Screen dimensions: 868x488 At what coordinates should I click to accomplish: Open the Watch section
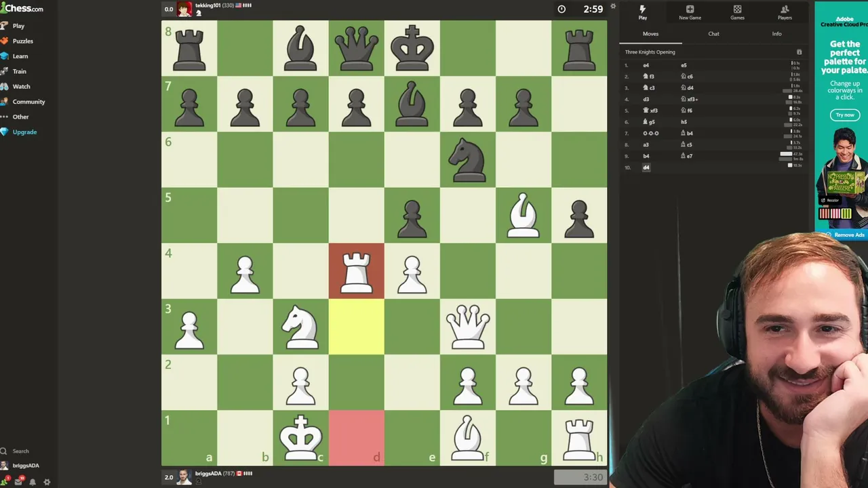tap(16, 86)
